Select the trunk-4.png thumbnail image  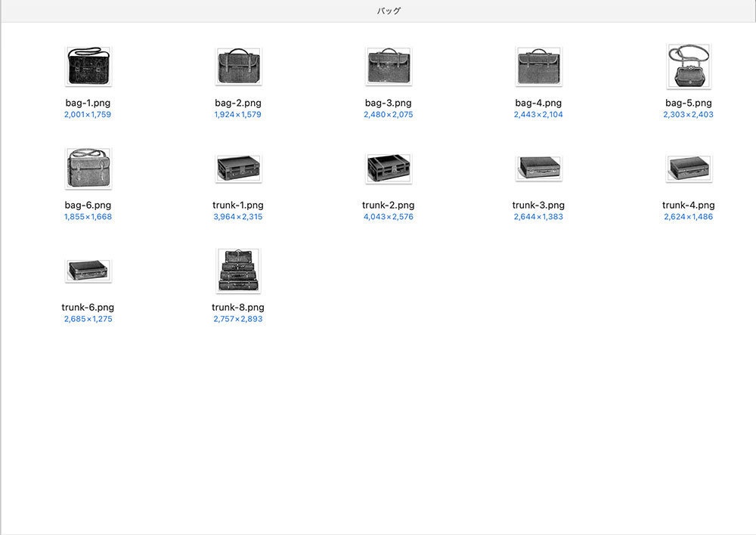pos(689,169)
